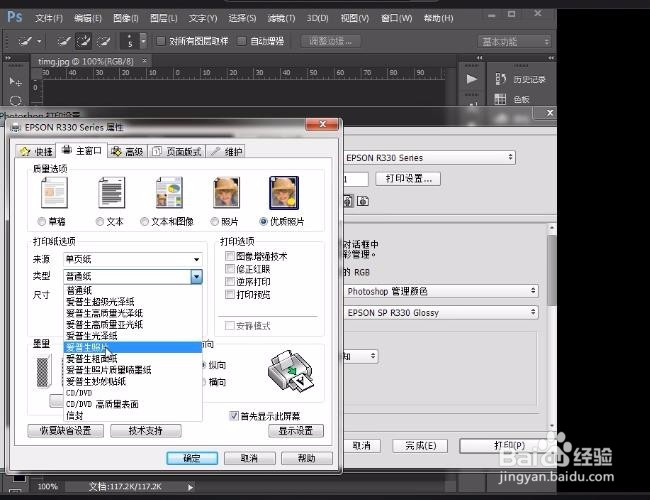Choose 爱普生高质量亚光纸 from list
Viewport: 650px width, 500px height.
pyautogui.click(x=133, y=324)
